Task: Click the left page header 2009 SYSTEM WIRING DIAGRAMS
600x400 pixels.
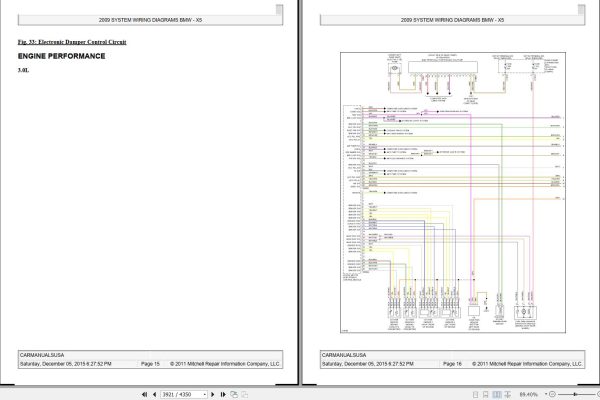Action: click(x=150, y=20)
